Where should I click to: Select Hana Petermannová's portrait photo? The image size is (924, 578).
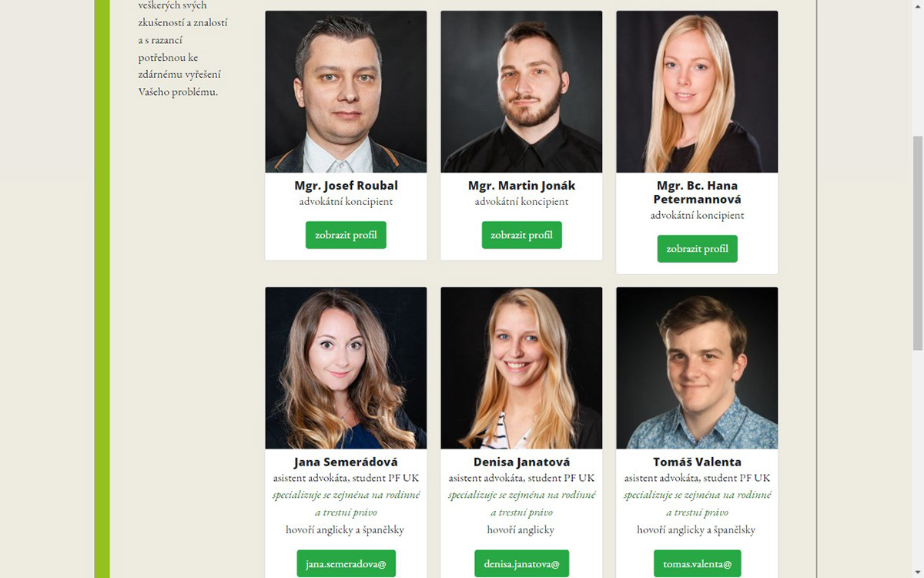[697, 92]
